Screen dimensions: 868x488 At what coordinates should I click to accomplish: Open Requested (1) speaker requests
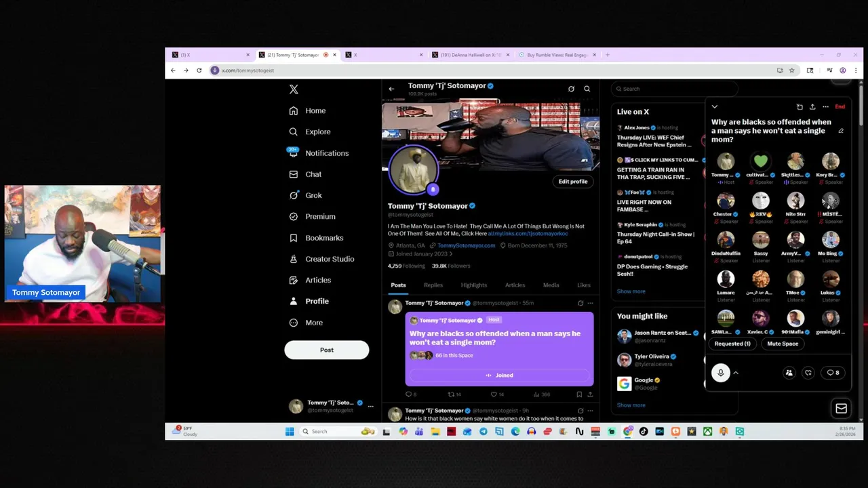[x=732, y=344]
